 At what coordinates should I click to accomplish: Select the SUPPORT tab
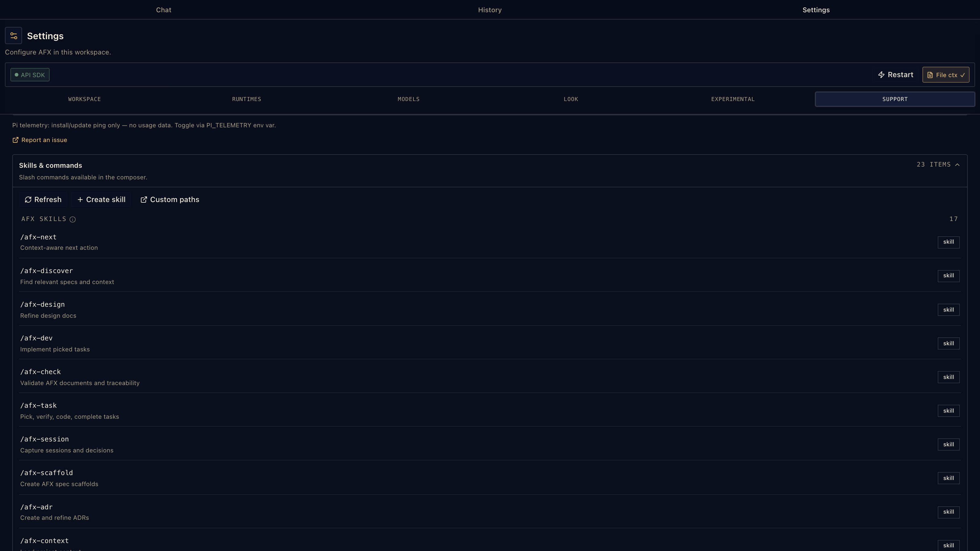click(x=895, y=99)
